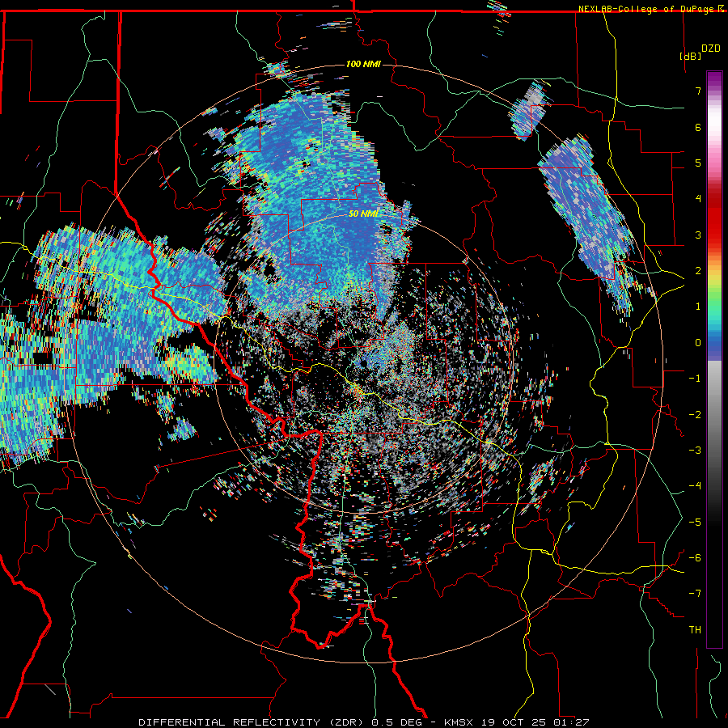The height and width of the screenshot is (728, 728).
Task: Click the 6 value on the color scale
Action: [x=698, y=127]
